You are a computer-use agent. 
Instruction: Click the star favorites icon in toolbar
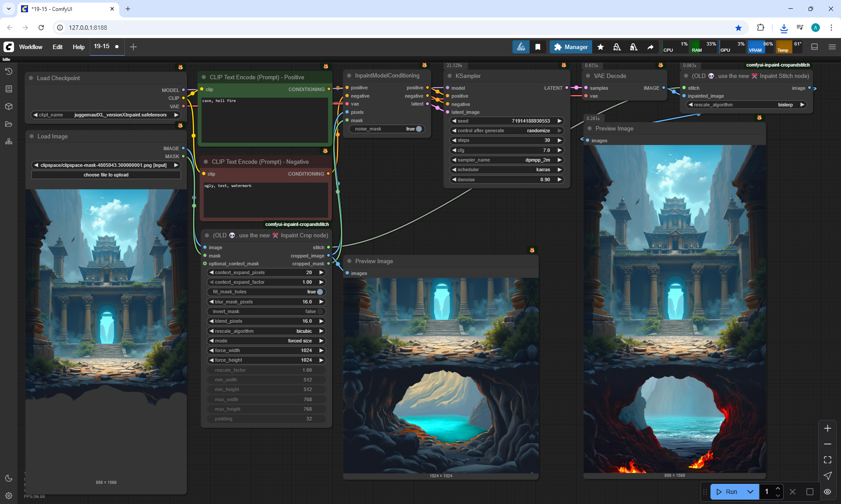(601, 47)
